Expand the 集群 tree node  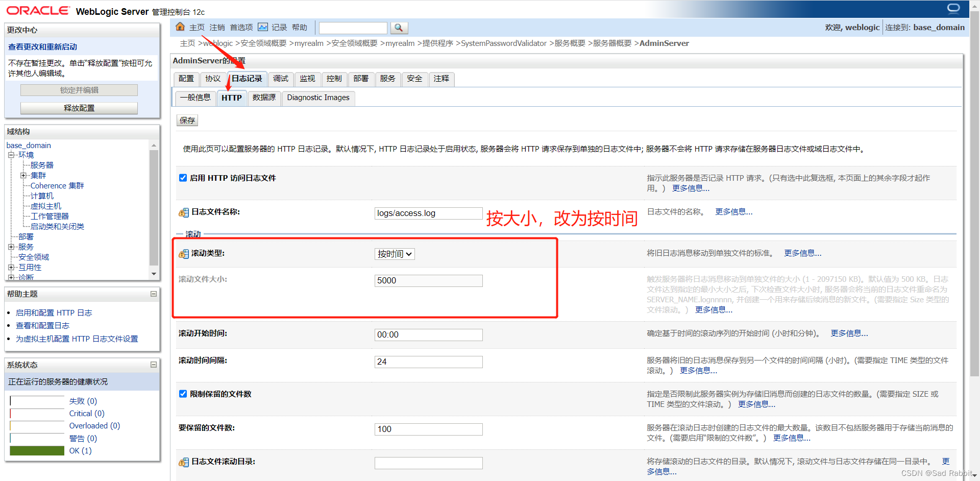tap(24, 175)
